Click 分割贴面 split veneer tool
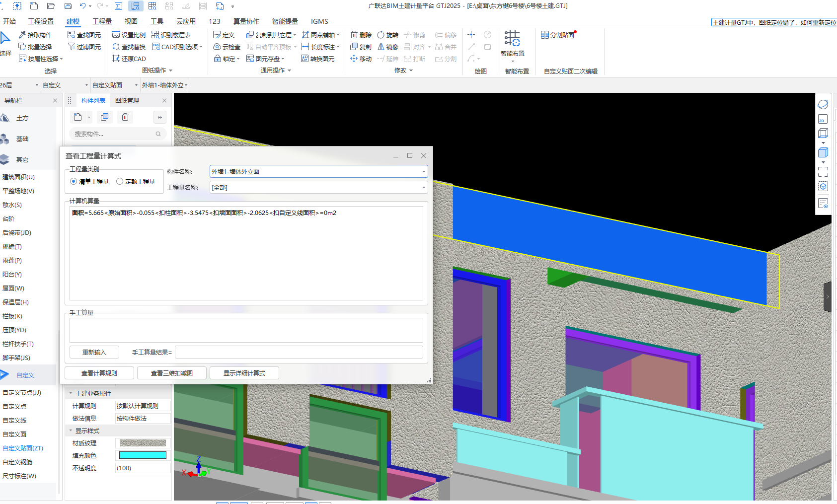The image size is (837, 504). tap(558, 35)
